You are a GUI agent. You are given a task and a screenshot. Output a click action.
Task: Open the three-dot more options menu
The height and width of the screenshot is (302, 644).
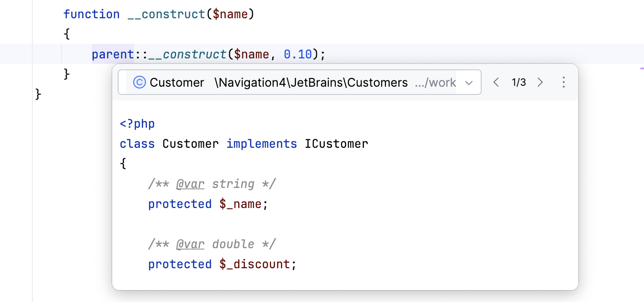point(564,82)
